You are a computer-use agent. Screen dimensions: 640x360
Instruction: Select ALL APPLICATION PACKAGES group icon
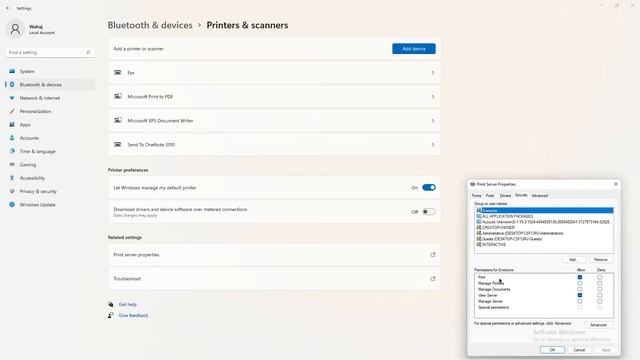479,216
